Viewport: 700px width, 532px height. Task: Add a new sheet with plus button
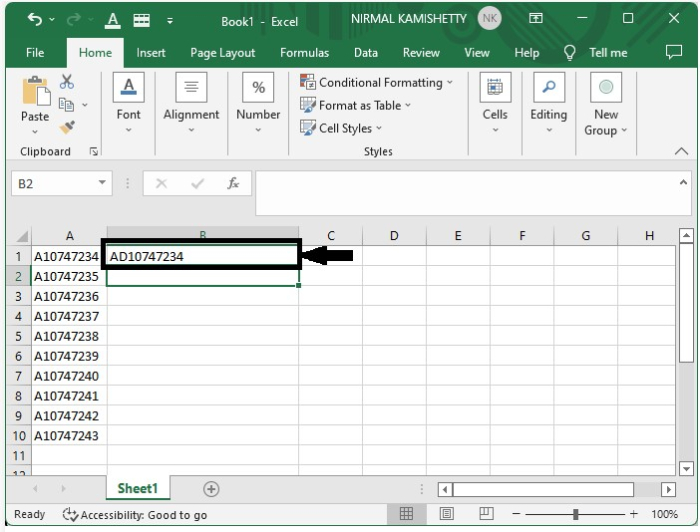tap(211, 489)
